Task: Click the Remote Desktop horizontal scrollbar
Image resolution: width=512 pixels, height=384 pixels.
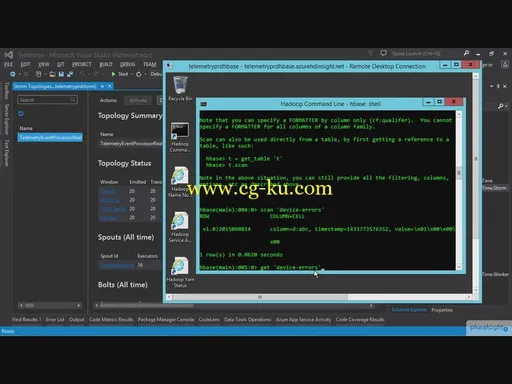Action: [319, 297]
